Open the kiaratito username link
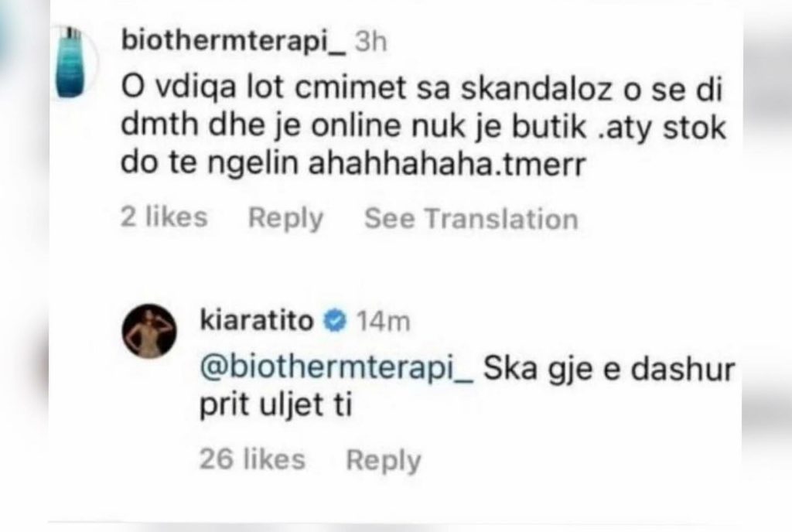792x532 pixels. 257,320
